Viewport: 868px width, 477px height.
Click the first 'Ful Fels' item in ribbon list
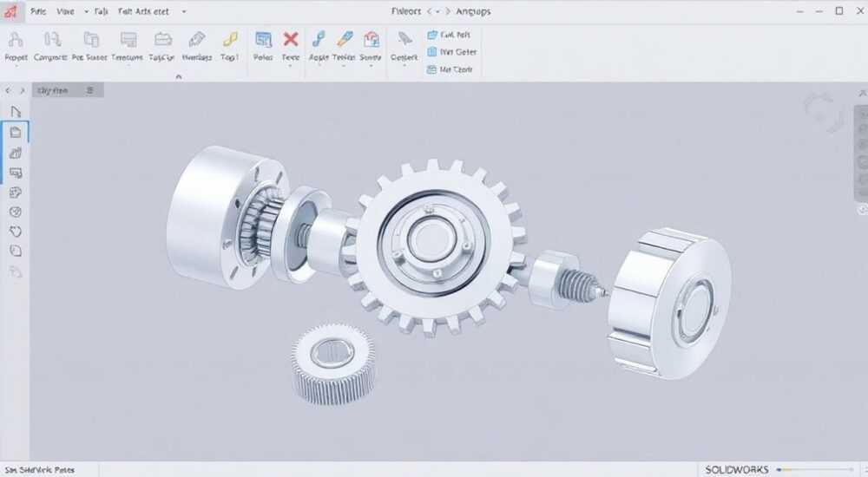point(449,35)
